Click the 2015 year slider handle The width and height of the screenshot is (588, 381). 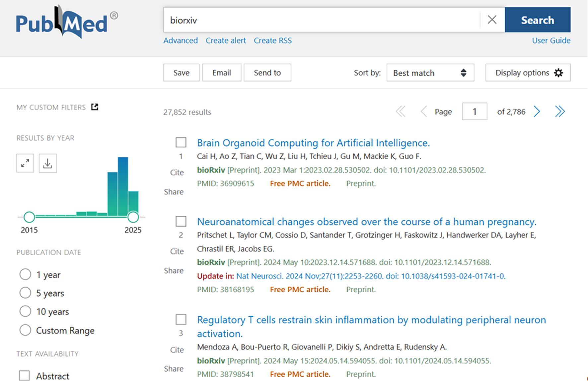[x=29, y=217]
